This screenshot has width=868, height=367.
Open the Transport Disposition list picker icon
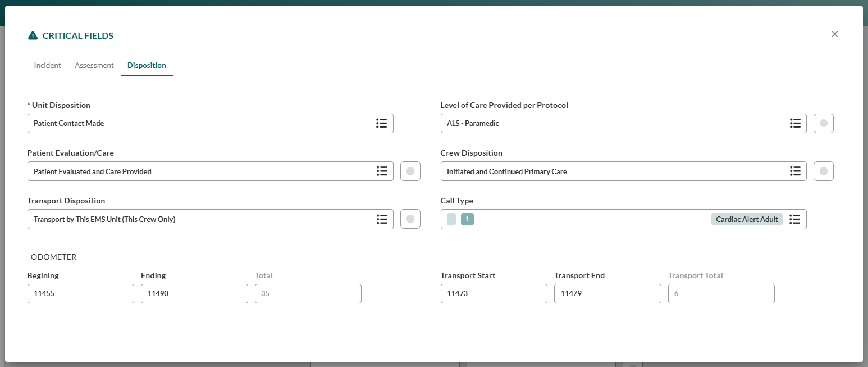pos(382,219)
